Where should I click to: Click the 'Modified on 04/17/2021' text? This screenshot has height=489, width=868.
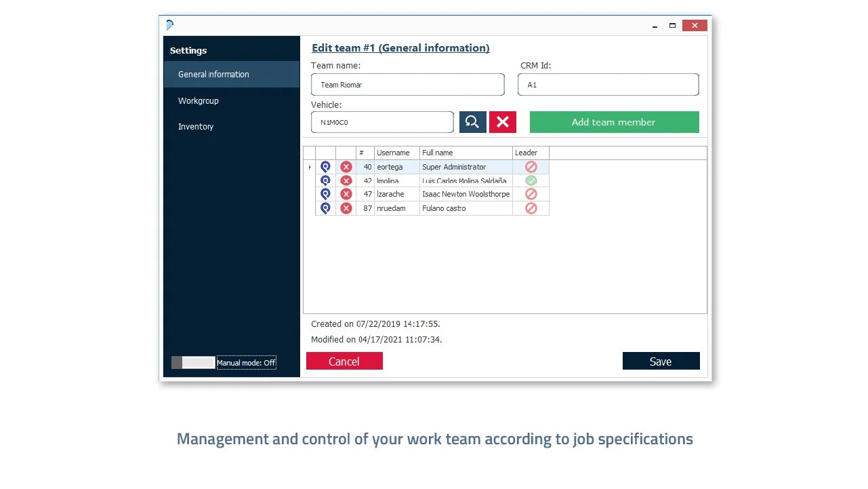[x=377, y=340]
